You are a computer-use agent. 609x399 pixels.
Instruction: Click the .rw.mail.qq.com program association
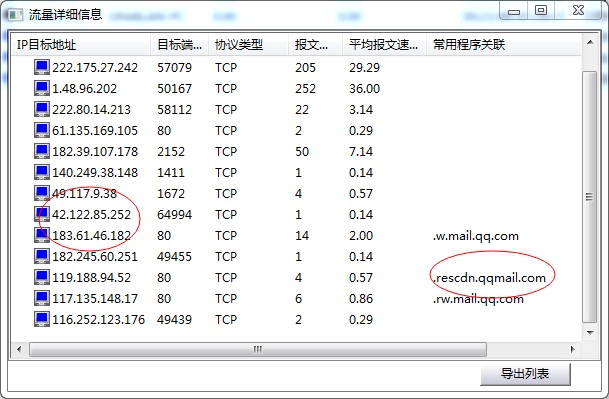pyautogui.click(x=478, y=299)
